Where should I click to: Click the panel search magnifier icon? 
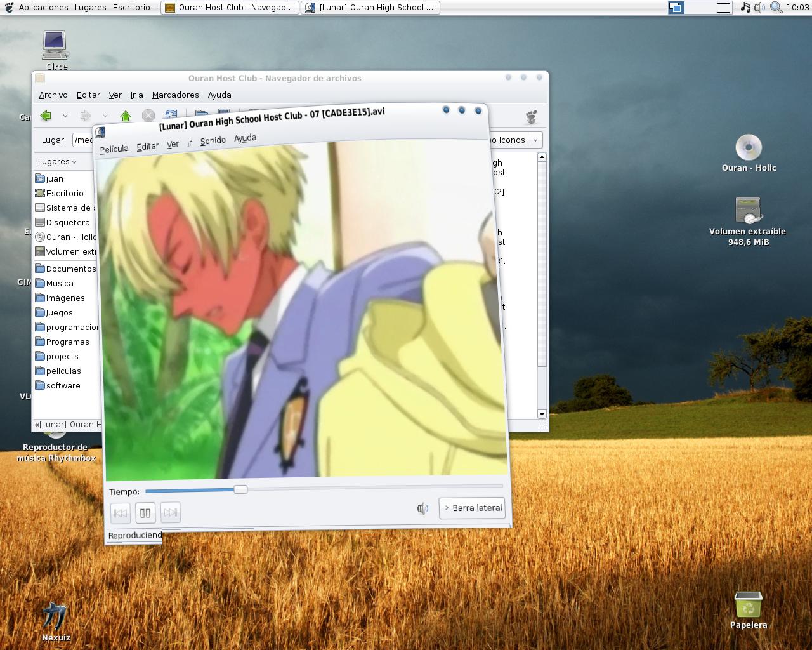click(776, 8)
